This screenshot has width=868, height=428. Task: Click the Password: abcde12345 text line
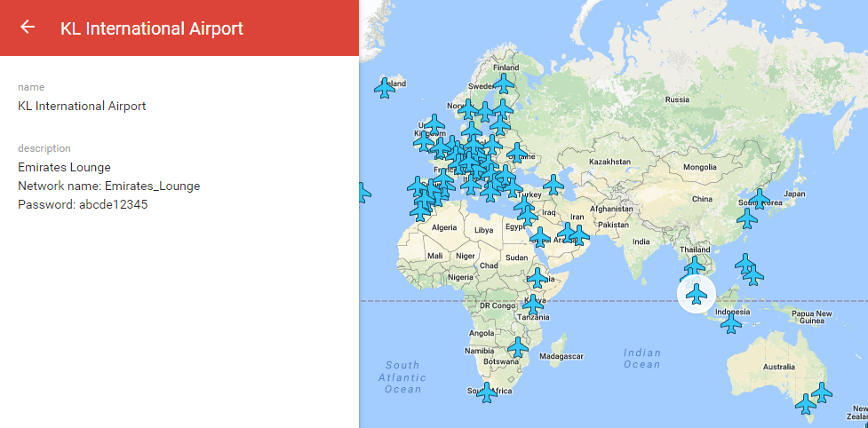(83, 204)
